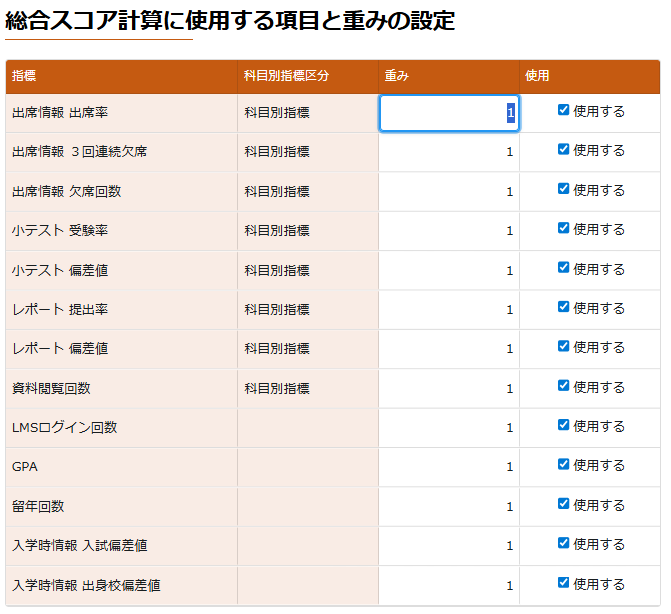The image size is (671, 614).
Task: Focus the weight field for 入学時情報 入試偏差値
Action: click(x=448, y=546)
